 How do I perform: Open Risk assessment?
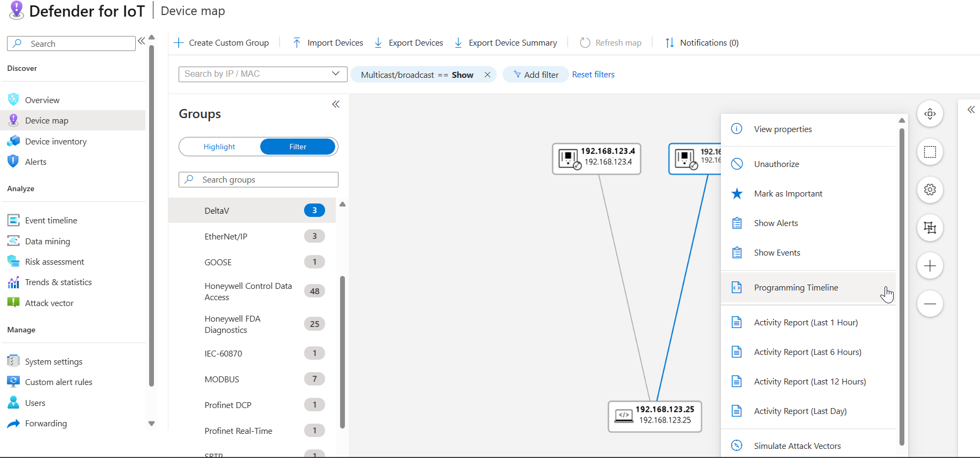(54, 261)
